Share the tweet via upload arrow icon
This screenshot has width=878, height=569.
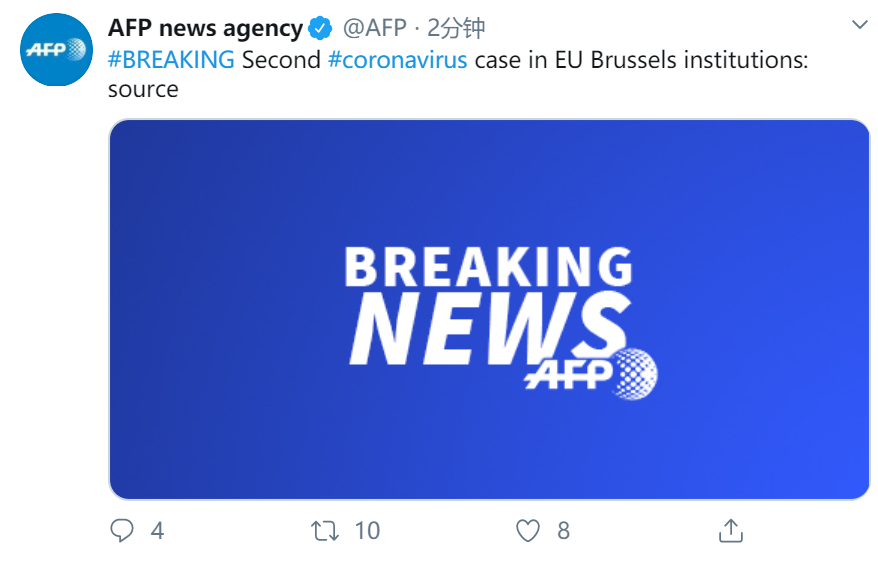tap(730, 530)
